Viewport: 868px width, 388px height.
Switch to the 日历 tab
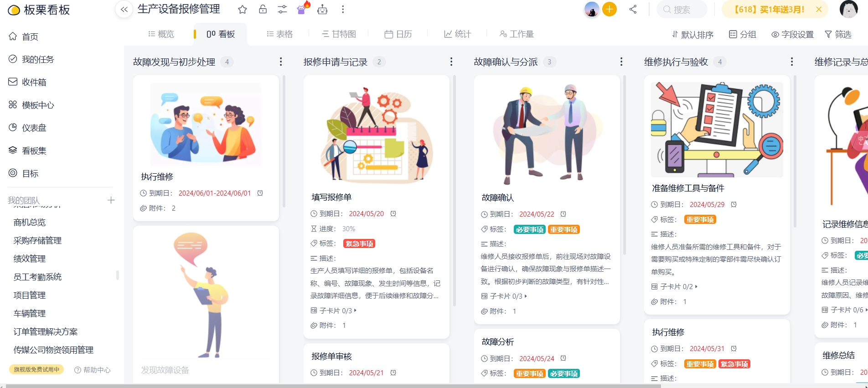coord(398,34)
